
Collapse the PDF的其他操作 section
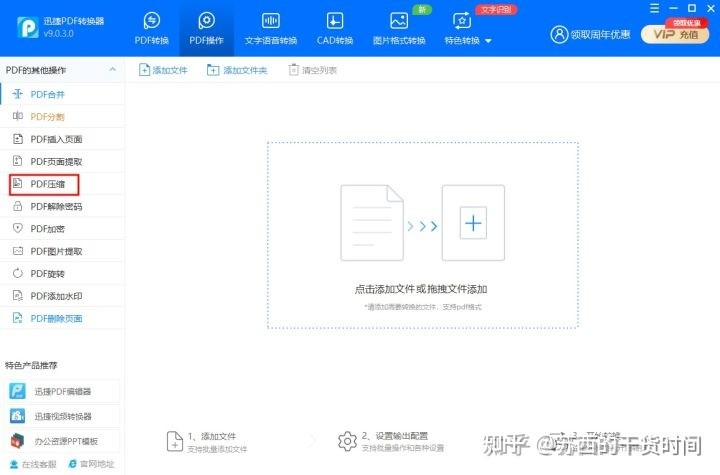click(112, 70)
